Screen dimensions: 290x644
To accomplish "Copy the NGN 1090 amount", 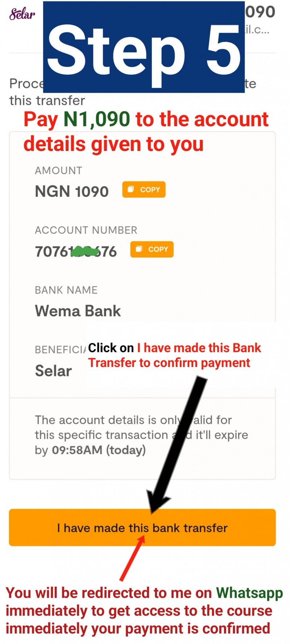I will [x=144, y=189].
